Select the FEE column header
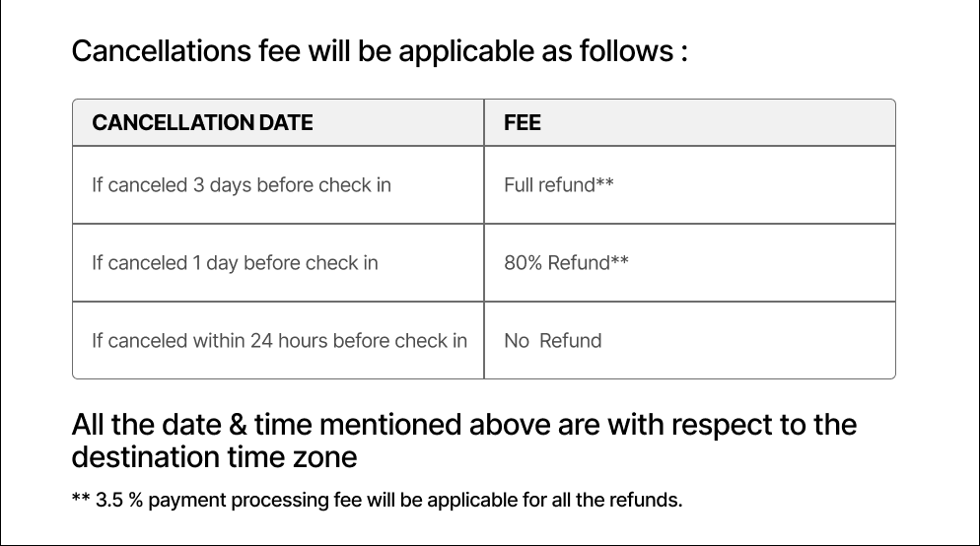 pyautogui.click(x=523, y=123)
